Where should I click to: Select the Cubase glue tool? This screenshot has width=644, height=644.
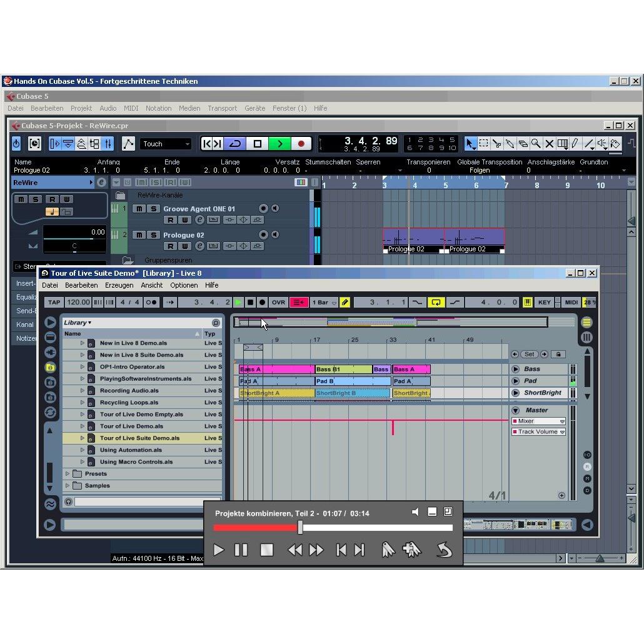(510, 143)
